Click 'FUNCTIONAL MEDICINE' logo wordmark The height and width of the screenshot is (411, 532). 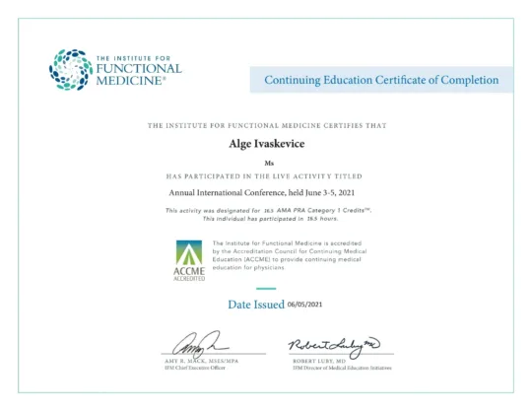tap(139, 74)
